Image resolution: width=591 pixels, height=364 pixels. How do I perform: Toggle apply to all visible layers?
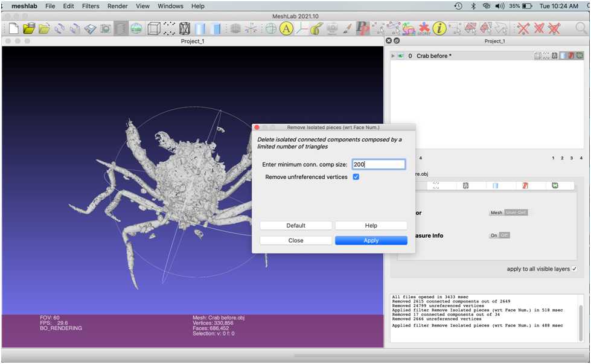[x=575, y=269]
